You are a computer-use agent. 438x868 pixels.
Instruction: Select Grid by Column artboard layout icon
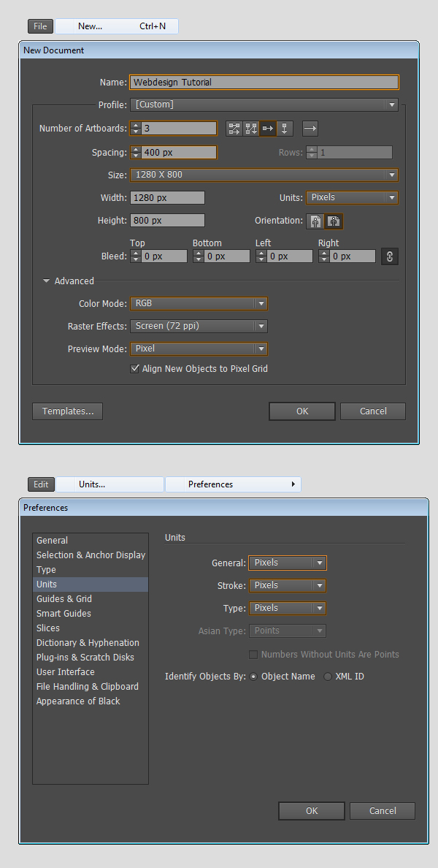click(x=251, y=129)
